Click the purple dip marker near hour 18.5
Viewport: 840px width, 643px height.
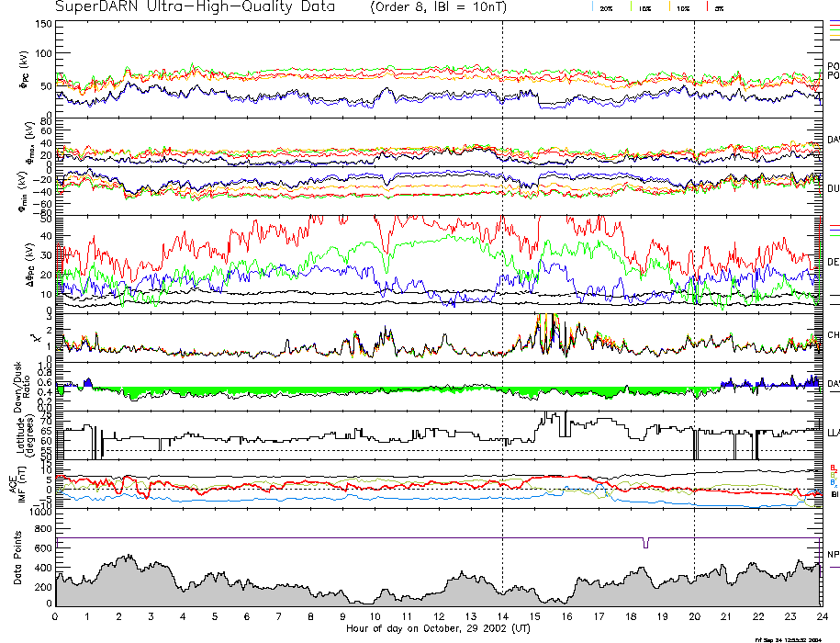tap(646, 543)
